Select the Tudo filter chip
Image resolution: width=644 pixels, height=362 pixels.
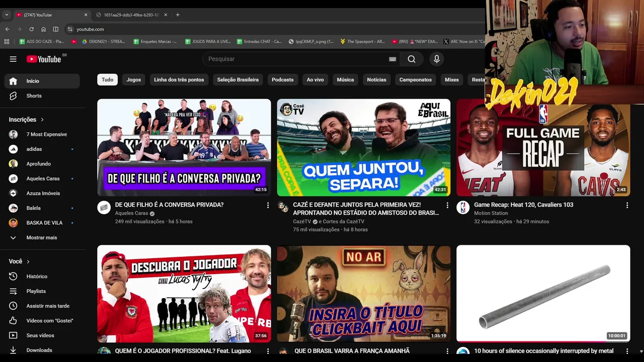[x=108, y=79]
